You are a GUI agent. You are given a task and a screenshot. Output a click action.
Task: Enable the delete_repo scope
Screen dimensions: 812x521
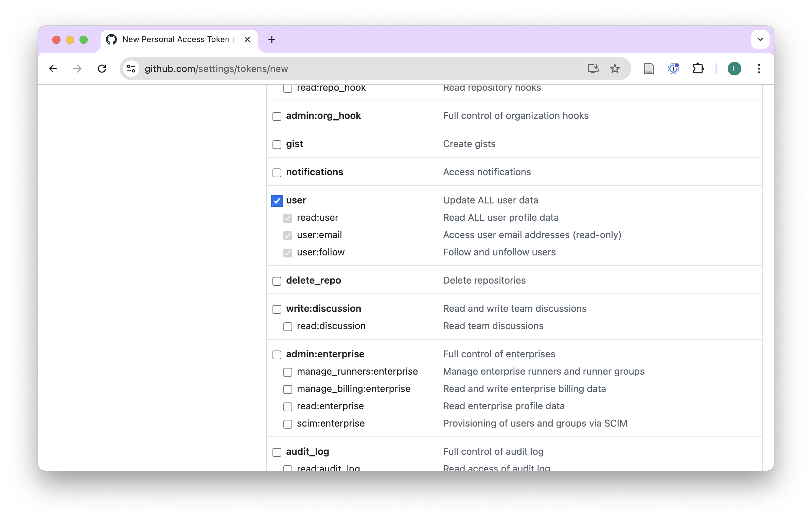277,281
